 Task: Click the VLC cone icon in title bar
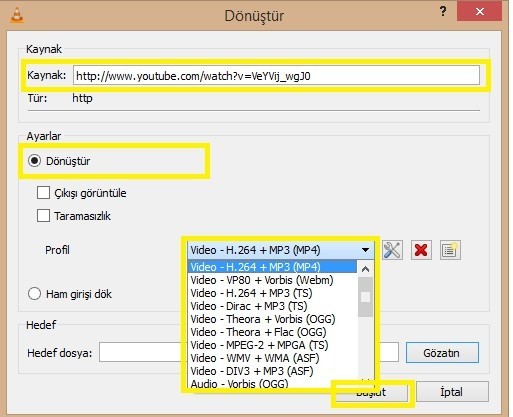point(17,15)
